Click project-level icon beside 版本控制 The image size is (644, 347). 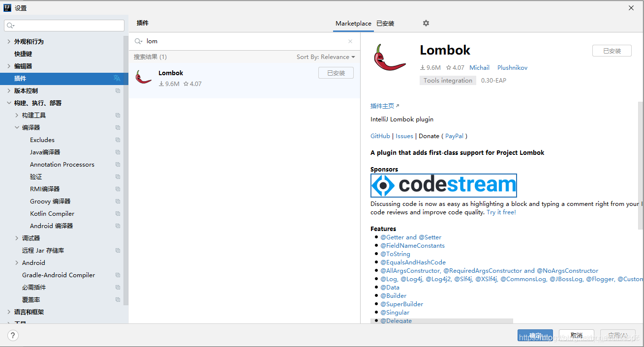118,90
